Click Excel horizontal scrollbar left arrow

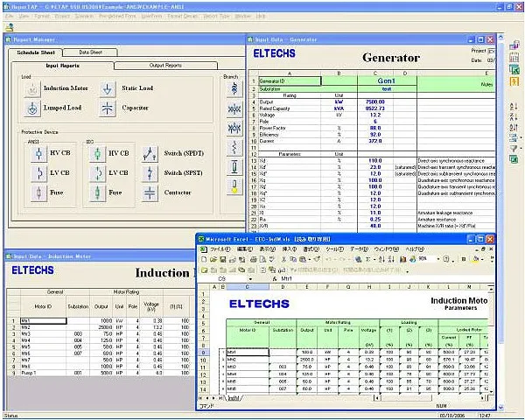pyautogui.click(x=377, y=398)
